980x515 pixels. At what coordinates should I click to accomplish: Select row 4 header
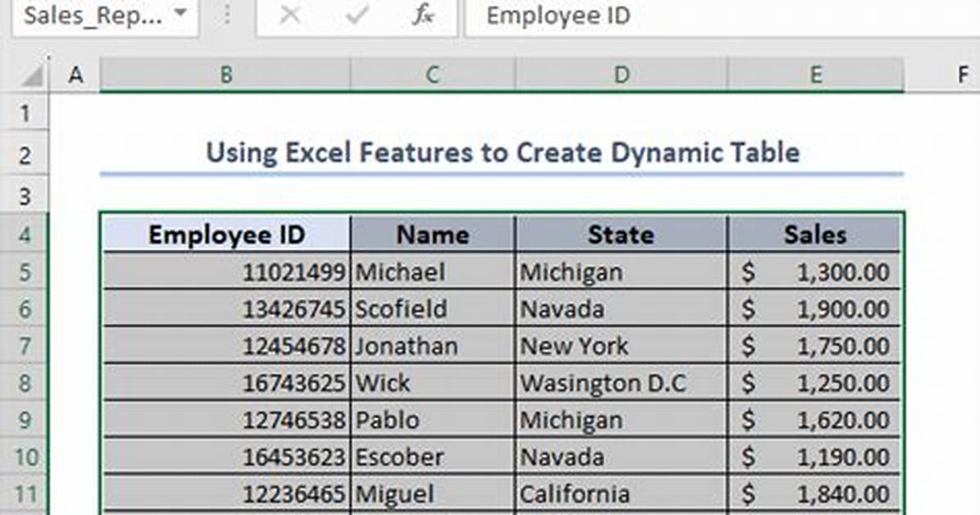click(x=25, y=235)
